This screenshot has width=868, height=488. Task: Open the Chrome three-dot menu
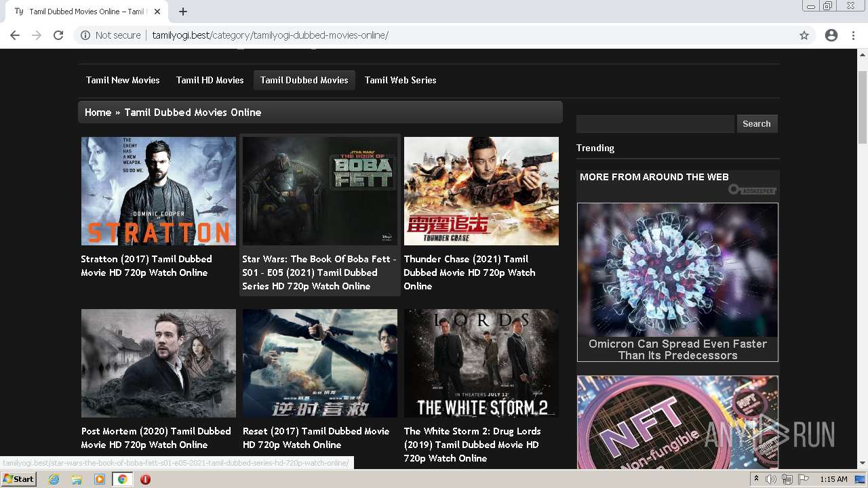click(853, 35)
